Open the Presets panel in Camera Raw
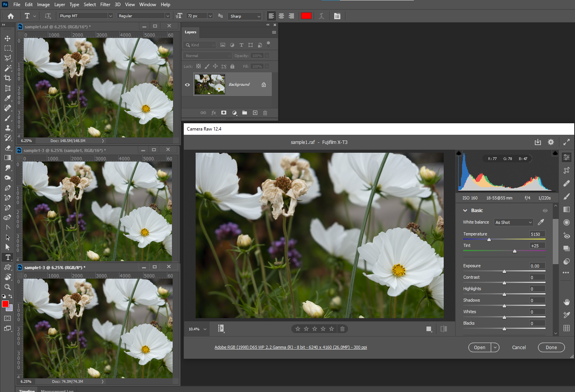This screenshot has width=575, height=392. tap(567, 248)
